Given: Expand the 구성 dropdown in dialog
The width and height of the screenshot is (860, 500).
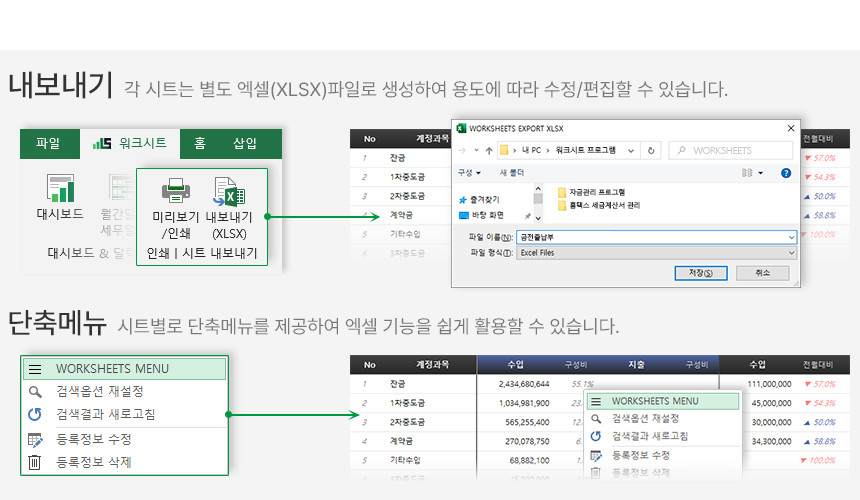Looking at the screenshot, I should pyautogui.click(x=467, y=173).
